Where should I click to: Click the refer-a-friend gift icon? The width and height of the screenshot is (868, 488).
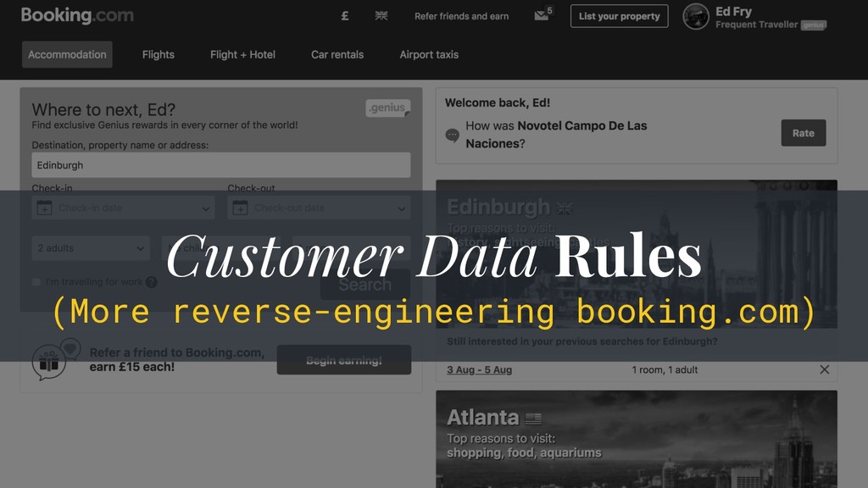point(50,361)
